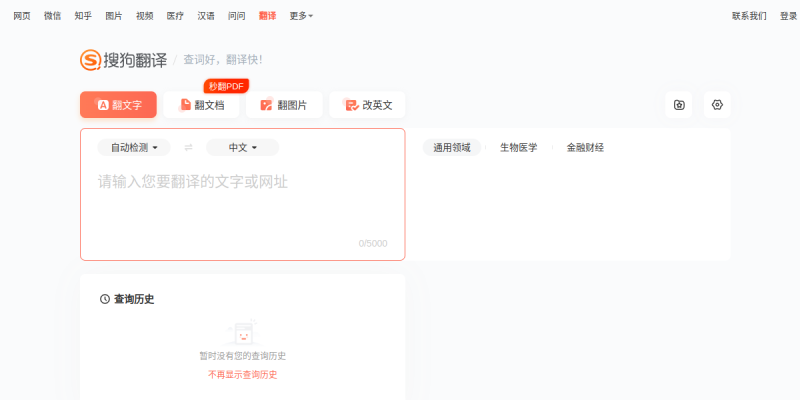Switch to 翻图片 tab
The image size is (800, 400).
point(284,105)
